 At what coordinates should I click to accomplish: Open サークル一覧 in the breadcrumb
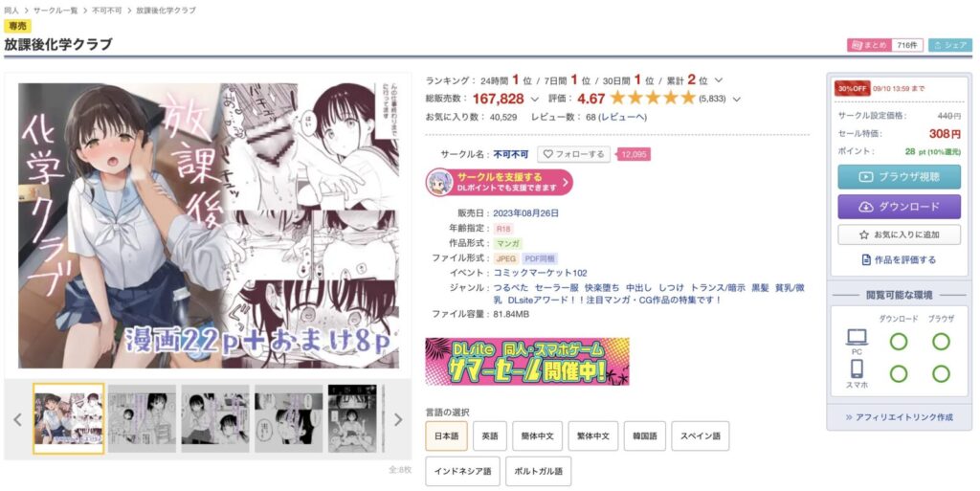coord(56,11)
